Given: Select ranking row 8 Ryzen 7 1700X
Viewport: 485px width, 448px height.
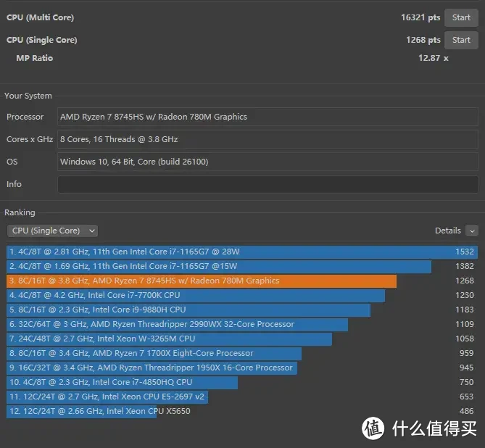Looking at the screenshot, I should point(242,354).
